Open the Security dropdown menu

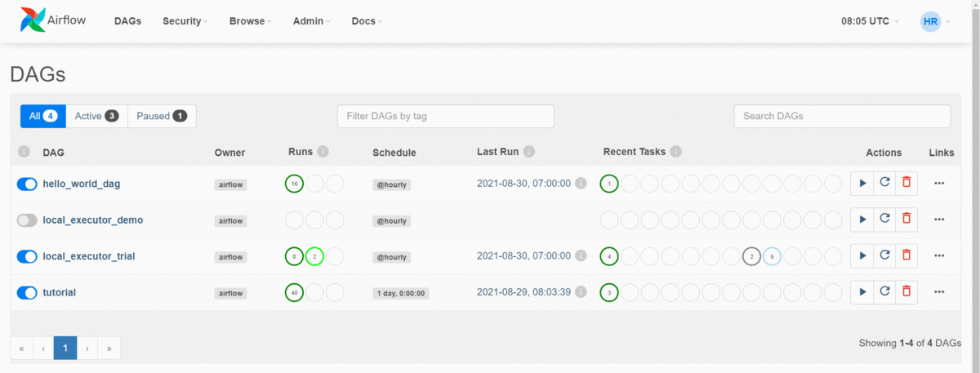pos(185,21)
